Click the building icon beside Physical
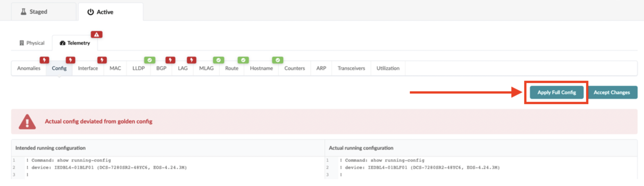 coord(22,43)
